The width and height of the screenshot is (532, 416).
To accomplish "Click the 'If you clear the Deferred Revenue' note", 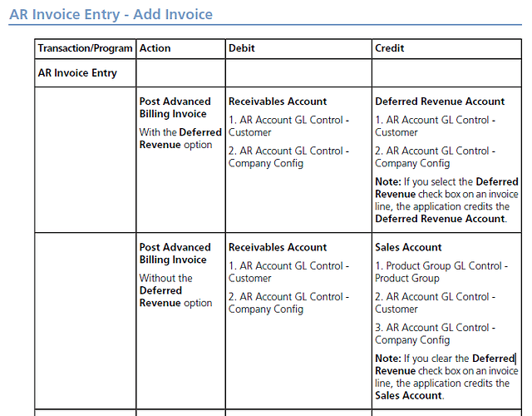I will pyautogui.click(x=446, y=377).
